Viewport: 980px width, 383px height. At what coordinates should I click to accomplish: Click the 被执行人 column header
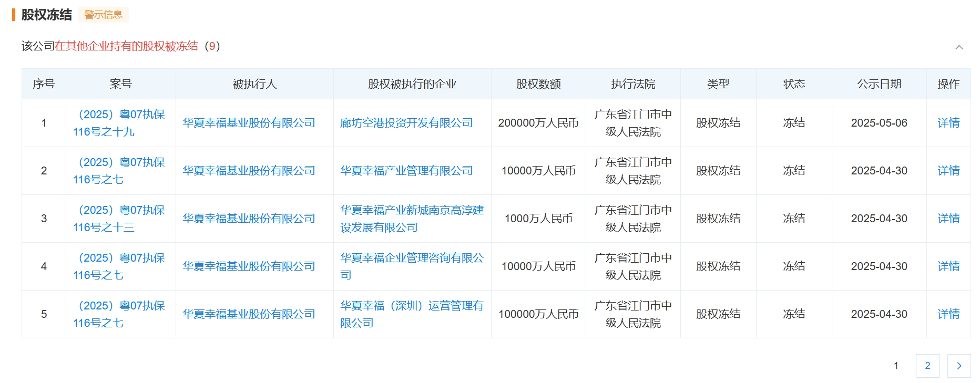[x=254, y=84]
